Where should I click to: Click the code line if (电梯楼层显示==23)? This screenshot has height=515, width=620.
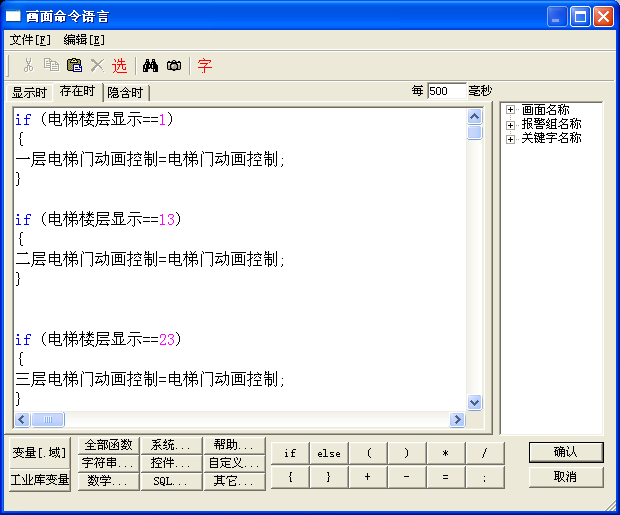pos(98,339)
